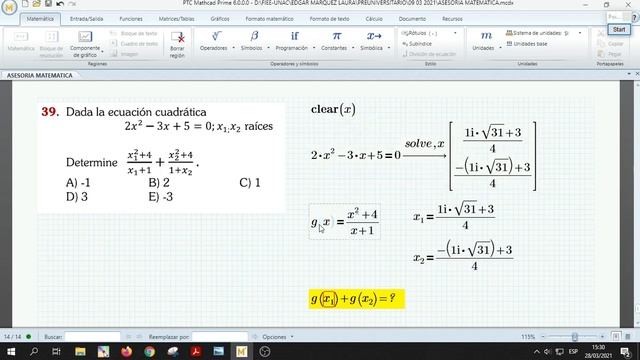Viewport: 640px width, 360px height.
Task: Switch to the Matemática ribbon tab
Action: click(40, 19)
